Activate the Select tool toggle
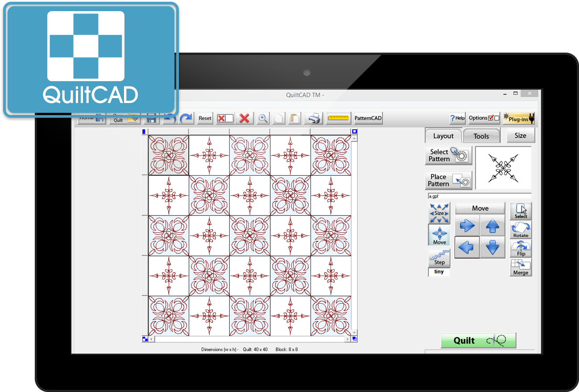Screen dimensions: 579x392 (521, 211)
